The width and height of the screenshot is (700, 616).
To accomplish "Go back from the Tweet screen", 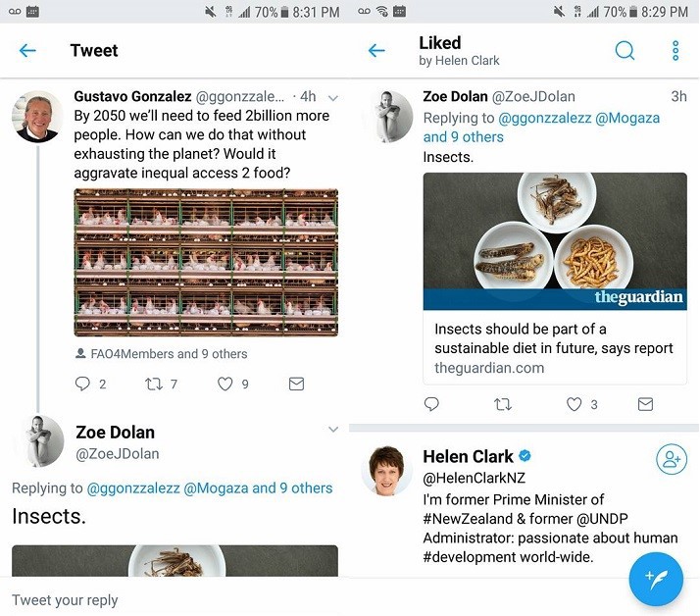I will [27, 51].
